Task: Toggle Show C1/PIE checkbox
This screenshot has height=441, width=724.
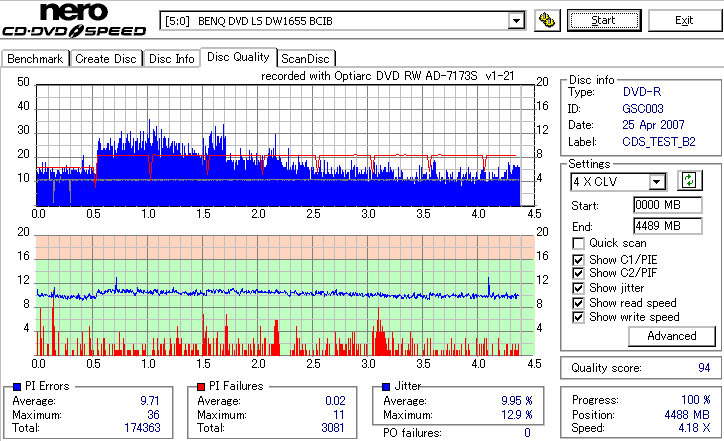Action: coord(578,260)
